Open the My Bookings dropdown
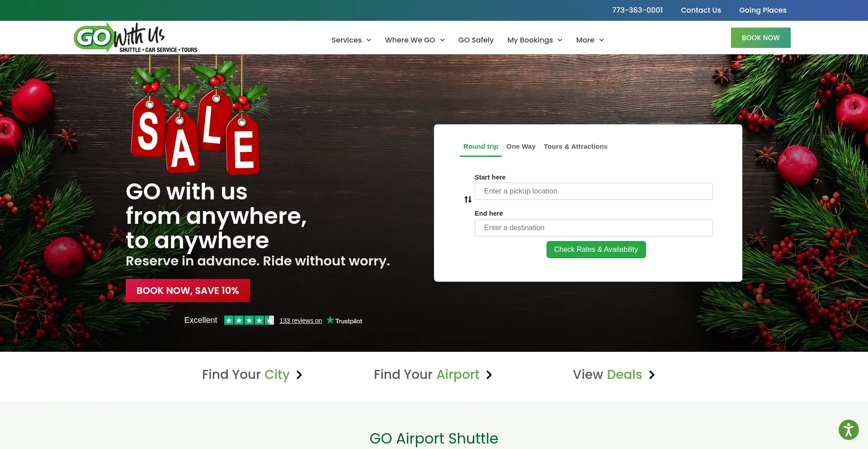868x449 pixels. pyautogui.click(x=535, y=40)
